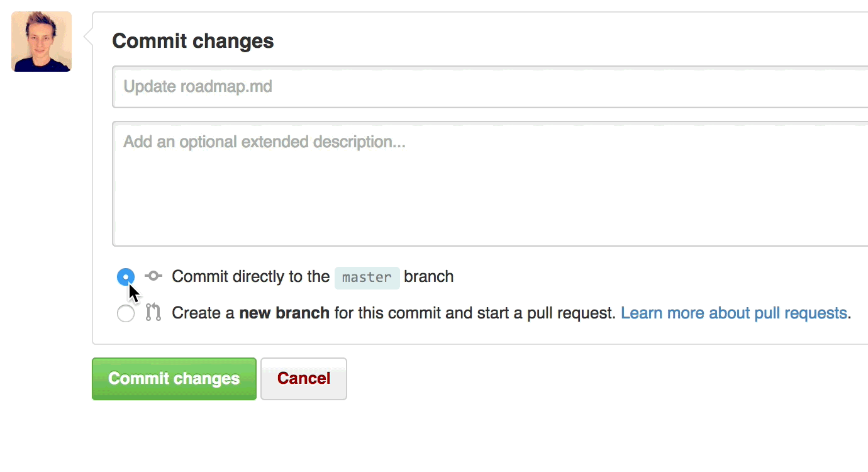Image resolution: width=868 pixels, height=472 pixels.
Task: Click the pull request icon beside new branch option
Action: coord(153,313)
